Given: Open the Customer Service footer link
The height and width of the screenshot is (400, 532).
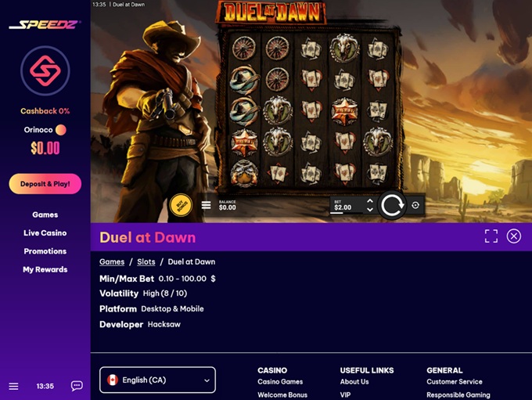Looking at the screenshot, I should point(455,382).
